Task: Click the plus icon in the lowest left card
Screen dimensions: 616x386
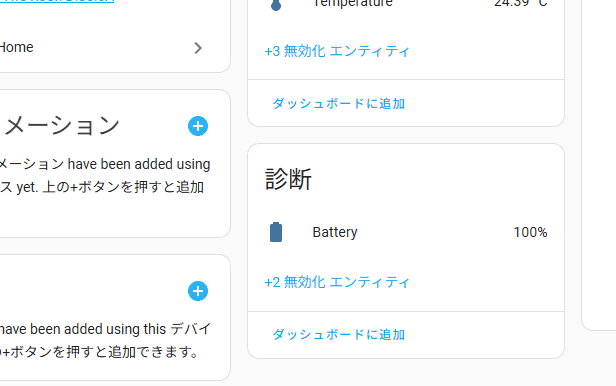Action: pyautogui.click(x=198, y=291)
